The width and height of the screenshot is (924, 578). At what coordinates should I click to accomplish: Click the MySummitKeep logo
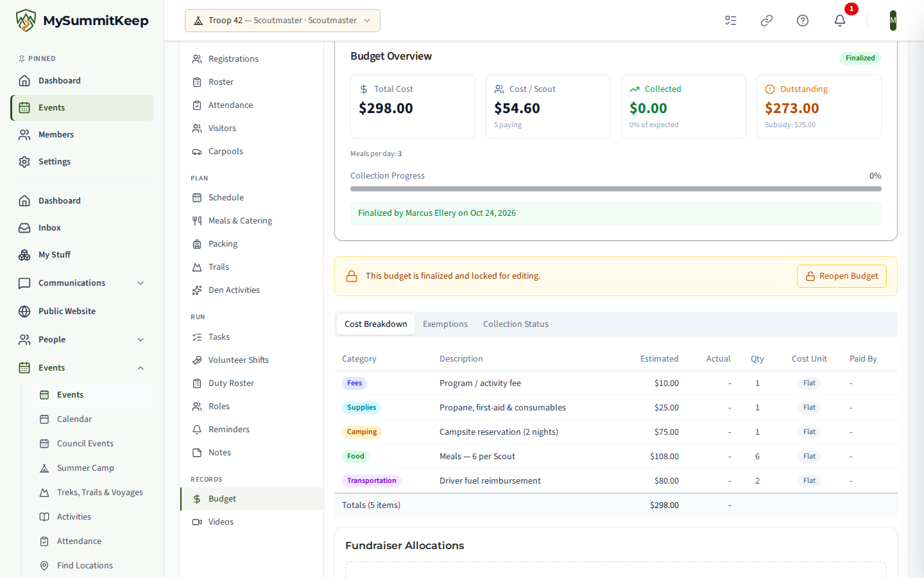click(x=82, y=21)
